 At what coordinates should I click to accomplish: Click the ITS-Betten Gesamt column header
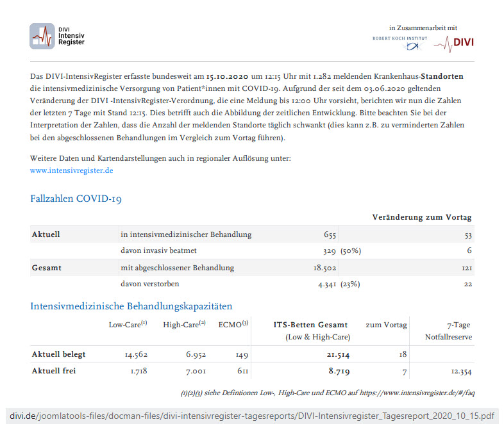click(x=310, y=325)
